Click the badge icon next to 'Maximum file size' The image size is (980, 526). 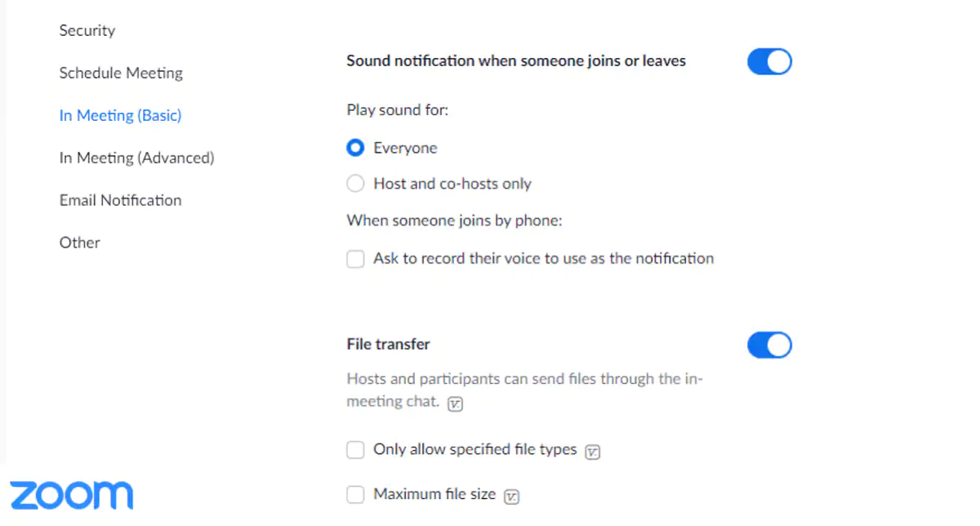pos(511,496)
